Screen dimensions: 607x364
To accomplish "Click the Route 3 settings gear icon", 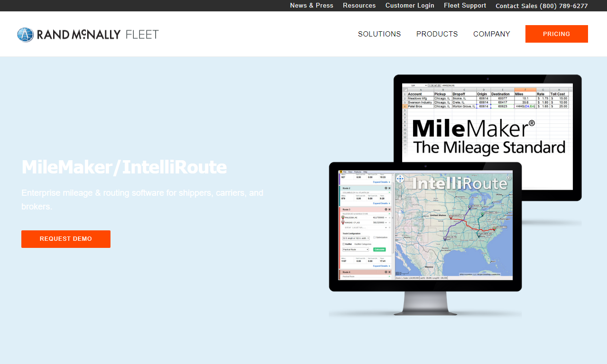I will 386,209.
